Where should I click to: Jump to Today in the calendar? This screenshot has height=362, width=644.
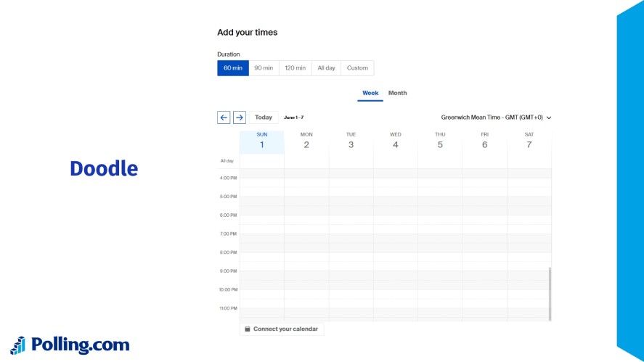[264, 118]
